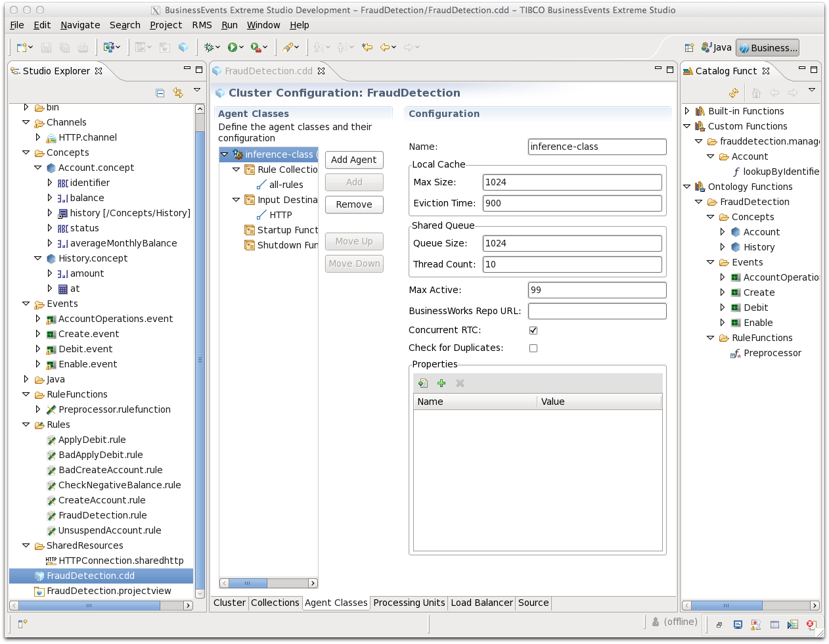Click the refresh icon in Catalog Functions panel
The image size is (829, 644).
734,93
